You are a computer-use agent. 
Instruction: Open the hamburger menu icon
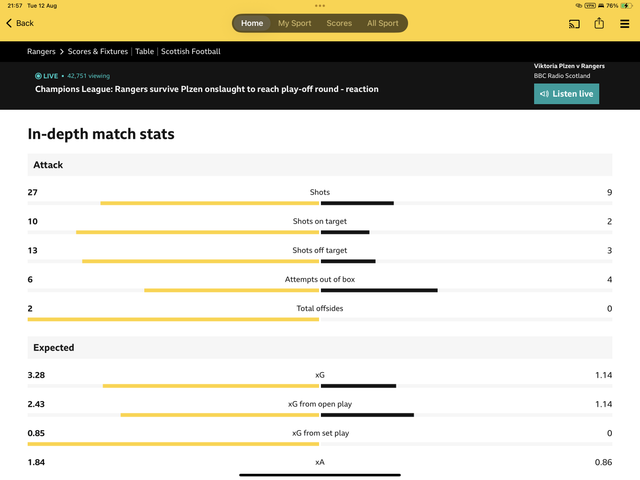tap(624, 24)
